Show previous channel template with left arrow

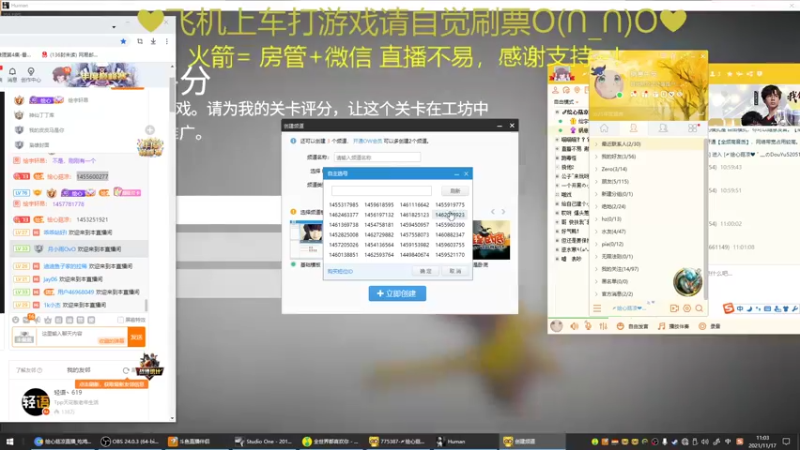coord(493,211)
